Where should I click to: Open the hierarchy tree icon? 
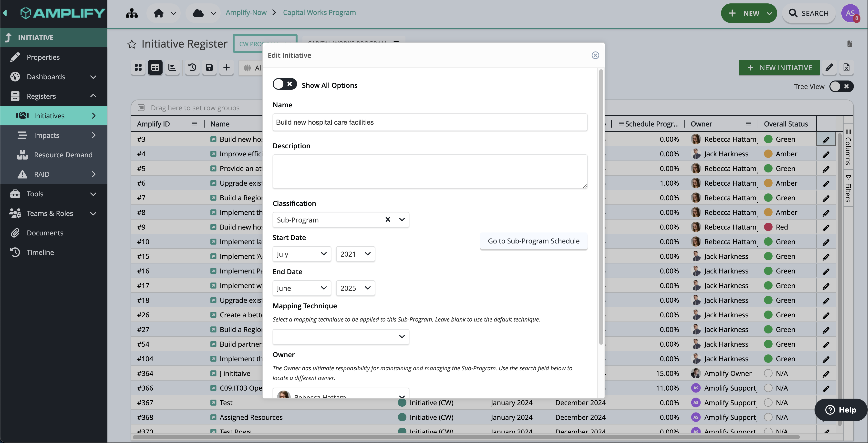click(x=131, y=13)
